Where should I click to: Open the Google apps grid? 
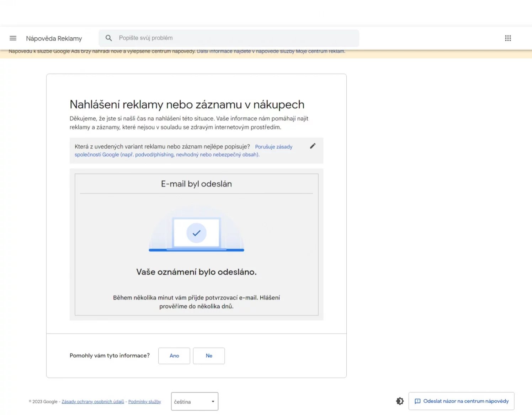pyautogui.click(x=508, y=38)
